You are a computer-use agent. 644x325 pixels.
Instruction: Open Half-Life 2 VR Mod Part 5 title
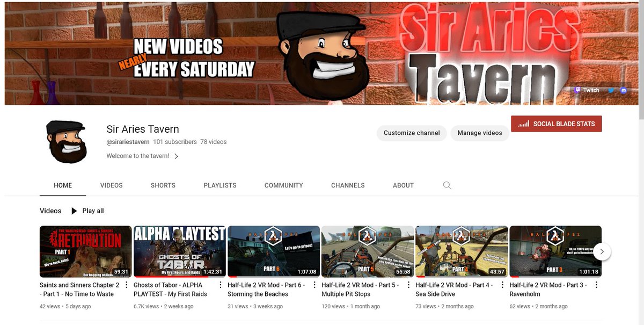[361, 290]
